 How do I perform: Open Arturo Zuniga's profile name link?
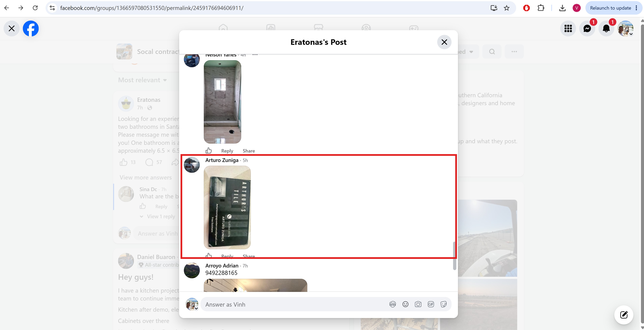[222, 160]
